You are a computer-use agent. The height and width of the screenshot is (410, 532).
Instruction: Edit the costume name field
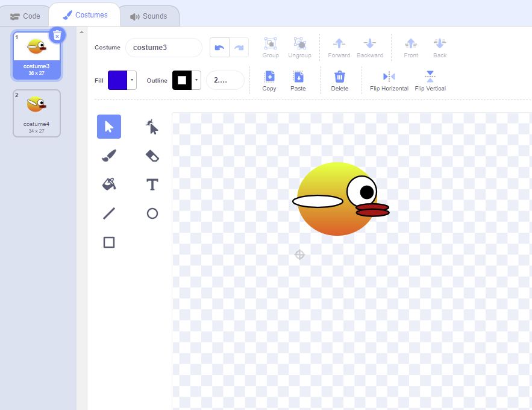point(164,48)
